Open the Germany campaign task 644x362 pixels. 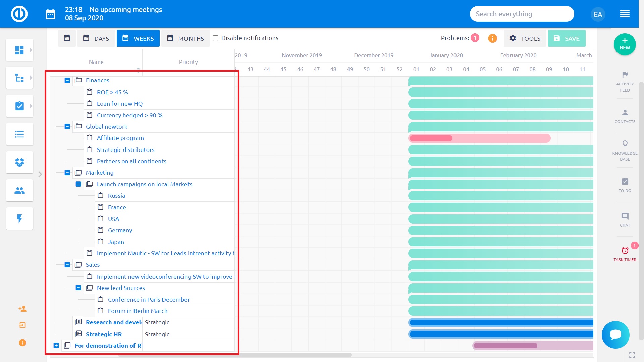click(x=120, y=230)
